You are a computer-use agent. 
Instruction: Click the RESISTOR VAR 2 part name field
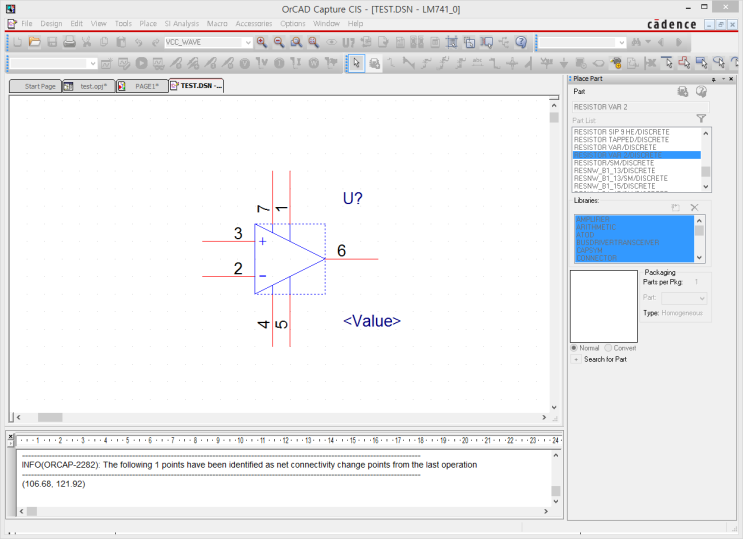641,107
